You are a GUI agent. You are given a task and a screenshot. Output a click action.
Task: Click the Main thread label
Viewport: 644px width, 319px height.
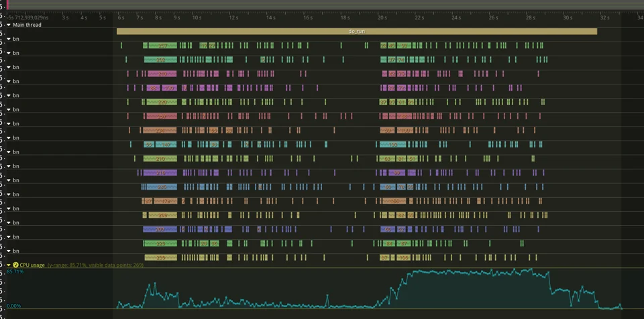pyautogui.click(x=27, y=25)
